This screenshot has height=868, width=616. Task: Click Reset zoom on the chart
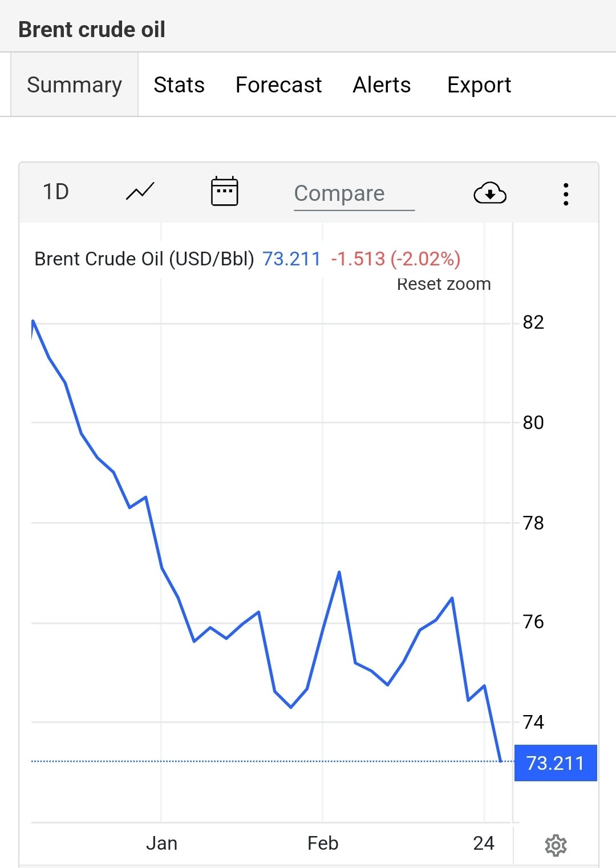pos(444,284)
